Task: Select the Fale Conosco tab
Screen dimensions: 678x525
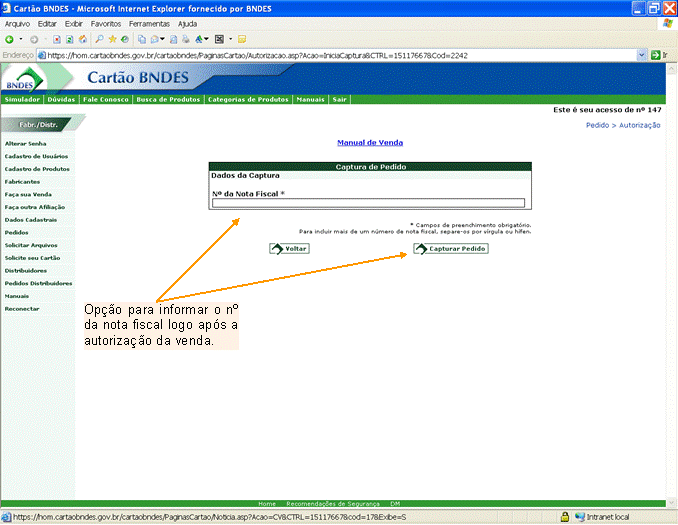Action: pyautogui.click(x=106, y=99)
